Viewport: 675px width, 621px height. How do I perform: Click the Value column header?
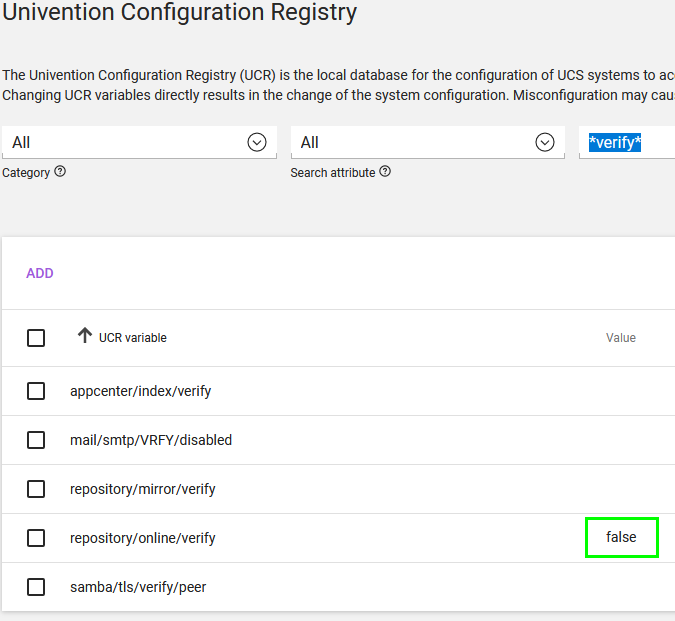point(621,338)
